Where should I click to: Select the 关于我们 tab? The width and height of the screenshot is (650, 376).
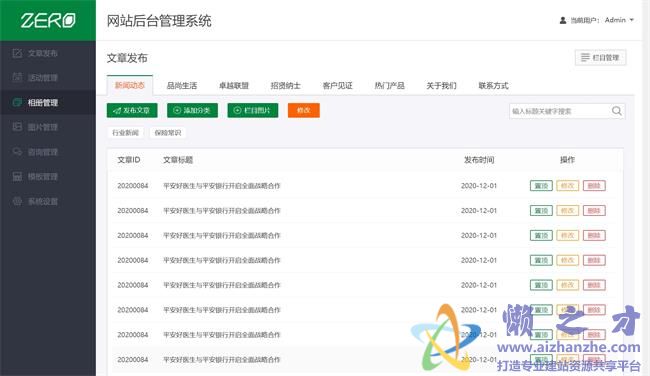click(x=441, y=86)
